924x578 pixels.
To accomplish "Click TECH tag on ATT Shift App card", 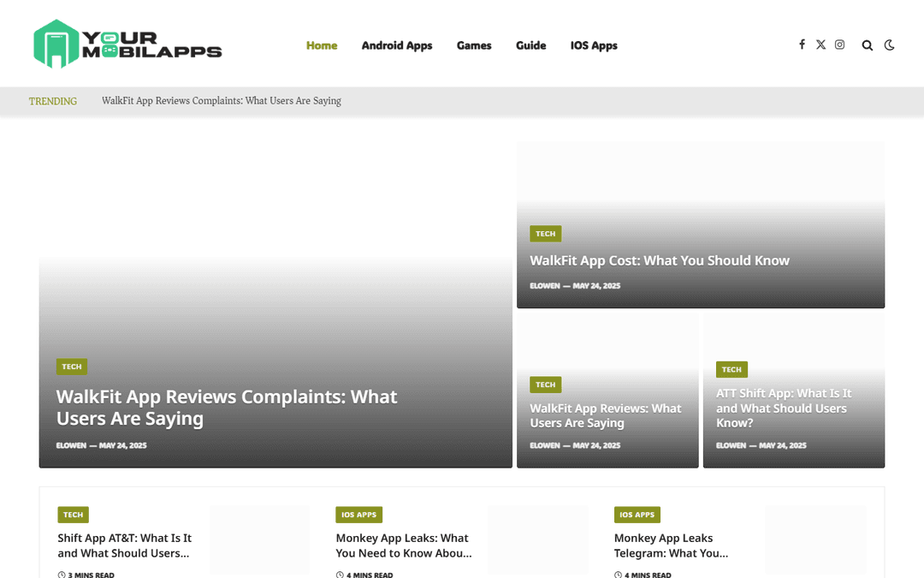I will (731, 370).
